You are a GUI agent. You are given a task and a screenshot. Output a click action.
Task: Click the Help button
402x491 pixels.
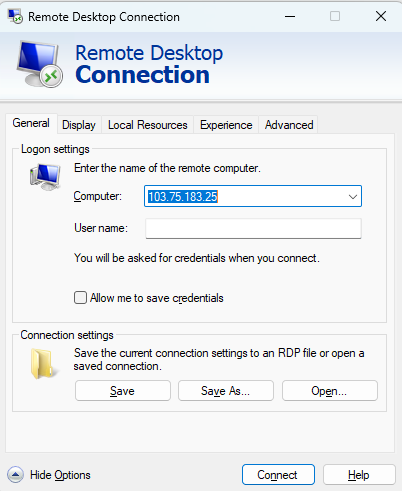click(x=359, y=474)
